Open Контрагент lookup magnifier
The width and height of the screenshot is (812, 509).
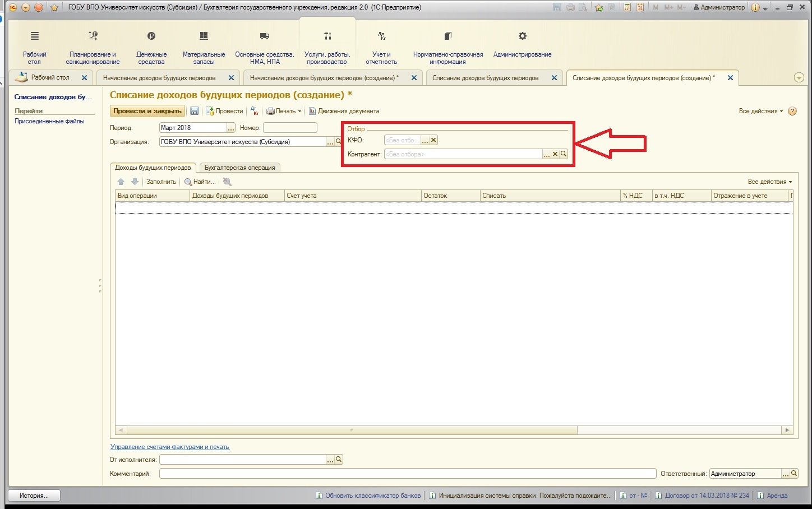coord(564,154)
